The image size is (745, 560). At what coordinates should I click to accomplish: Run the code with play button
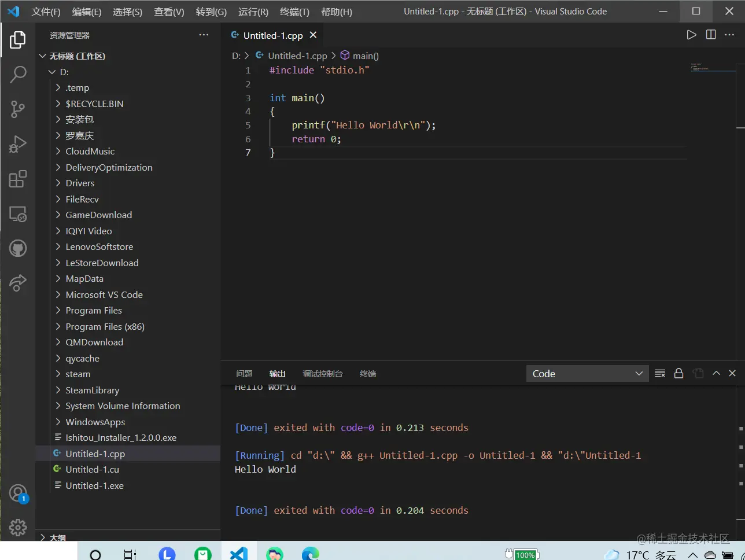coord(691,35)
